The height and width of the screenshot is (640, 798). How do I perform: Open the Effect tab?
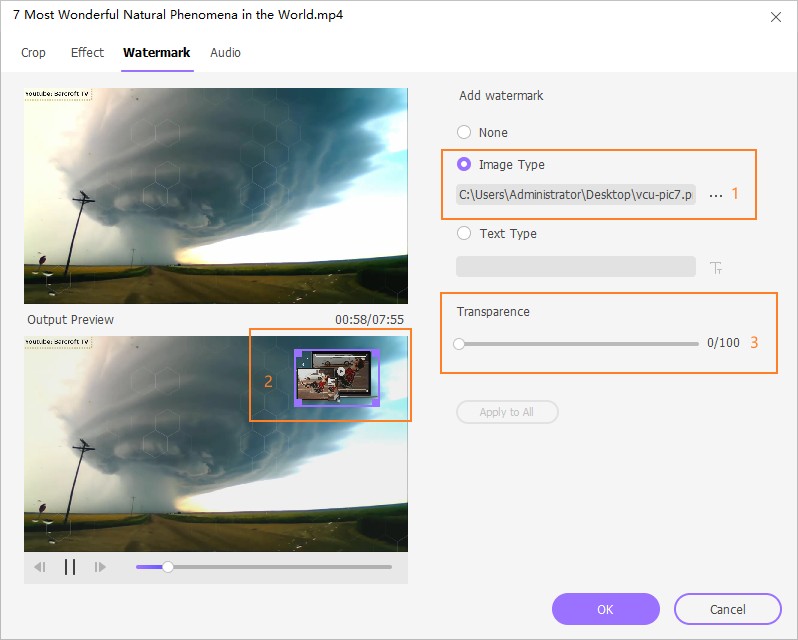click(x=87, y=52)
